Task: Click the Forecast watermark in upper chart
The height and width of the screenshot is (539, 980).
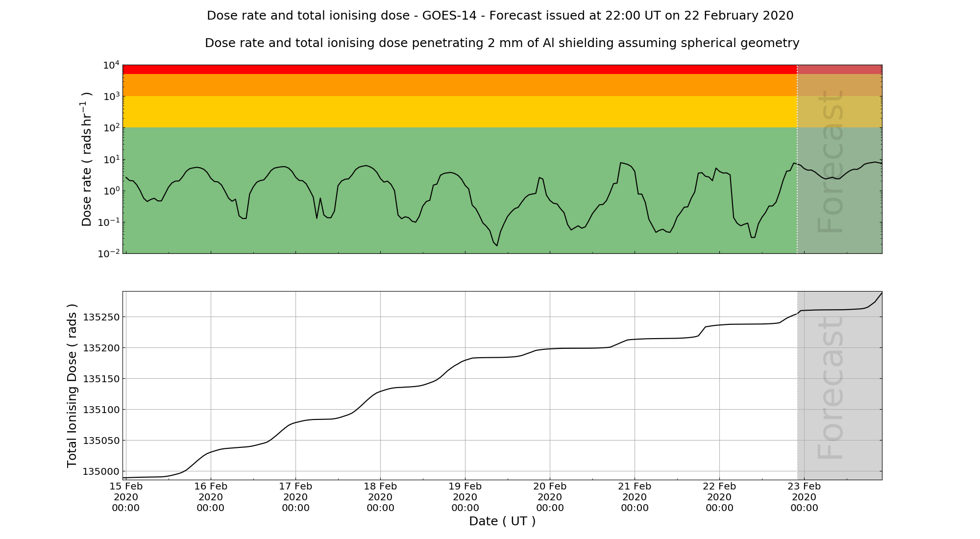Action: pyautogui.click(x=831, y=162)
